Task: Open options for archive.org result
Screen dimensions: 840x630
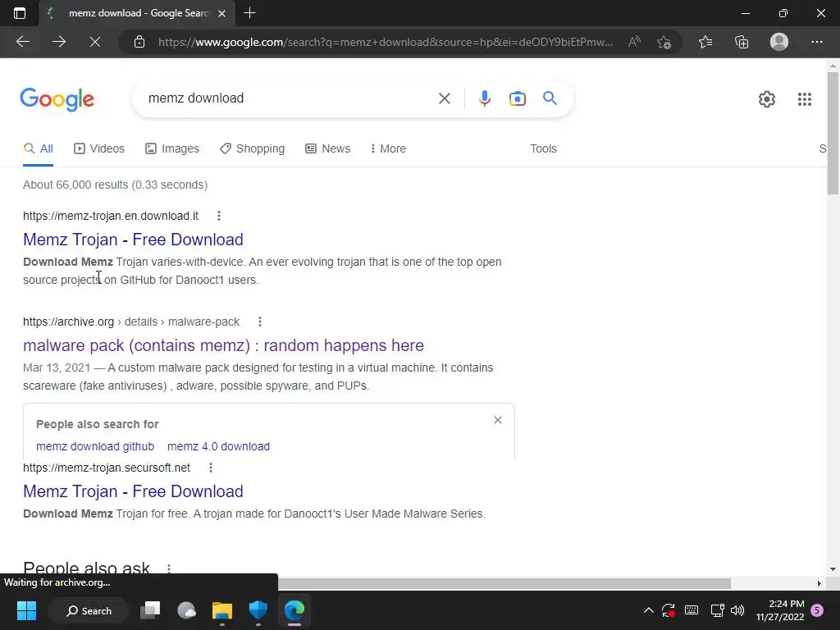Action: (x=260, y=322)
